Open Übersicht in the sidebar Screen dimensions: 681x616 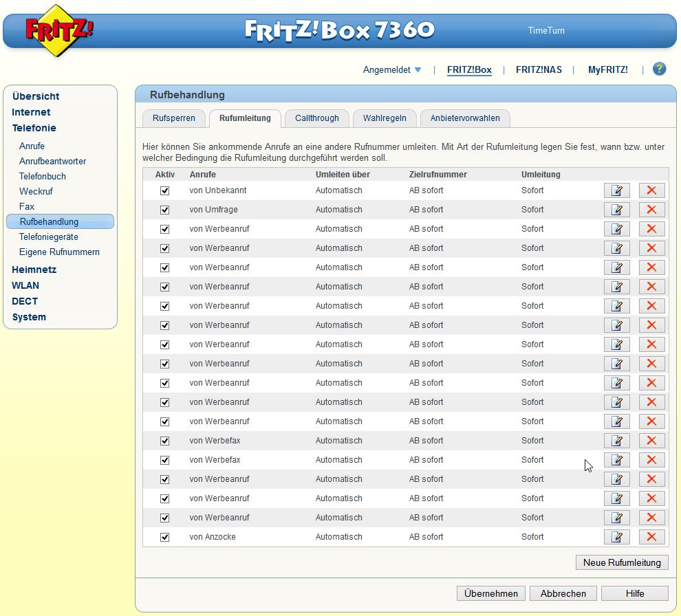[36, 96]
